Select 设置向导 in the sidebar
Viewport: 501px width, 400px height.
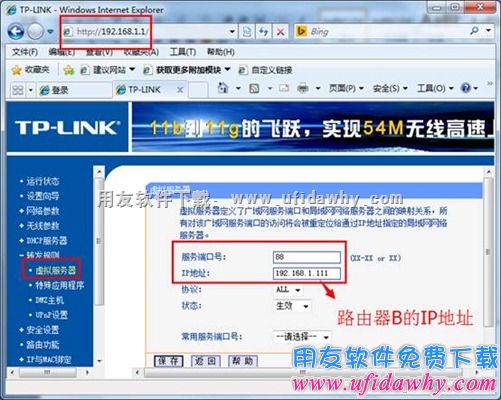click(x=43, y=196)
